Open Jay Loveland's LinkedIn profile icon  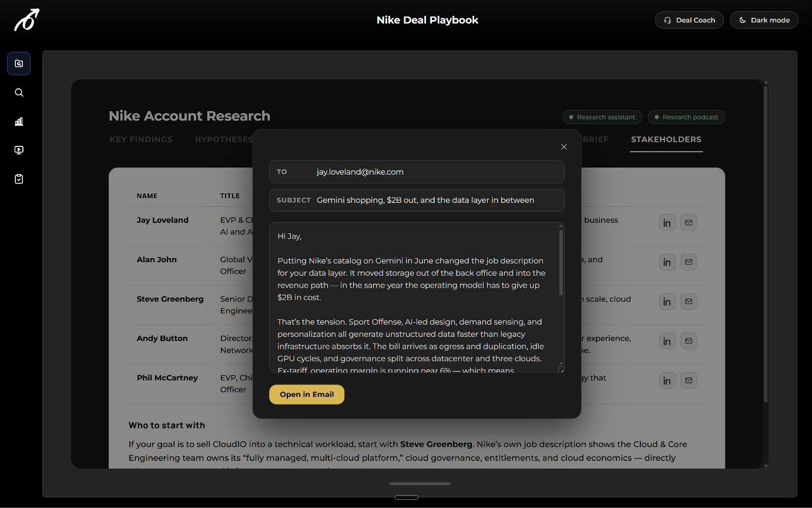[667, 223]
